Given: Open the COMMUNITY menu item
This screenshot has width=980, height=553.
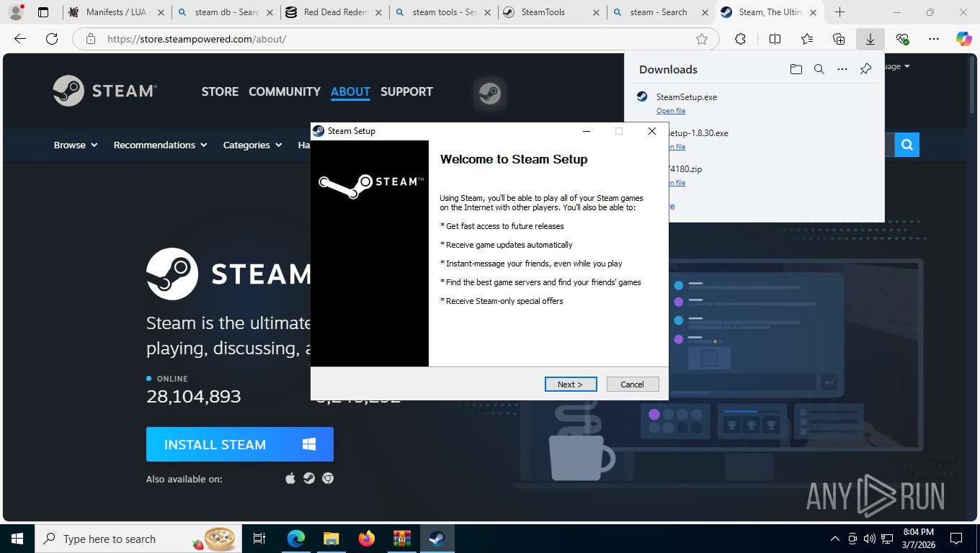Looking at the screenshot, I should coord(285,91).
